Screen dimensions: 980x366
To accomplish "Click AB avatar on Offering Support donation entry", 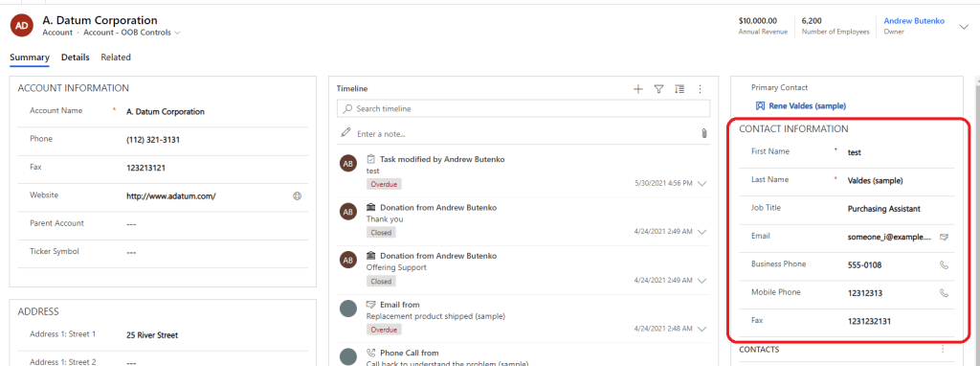I will point(348,260).
